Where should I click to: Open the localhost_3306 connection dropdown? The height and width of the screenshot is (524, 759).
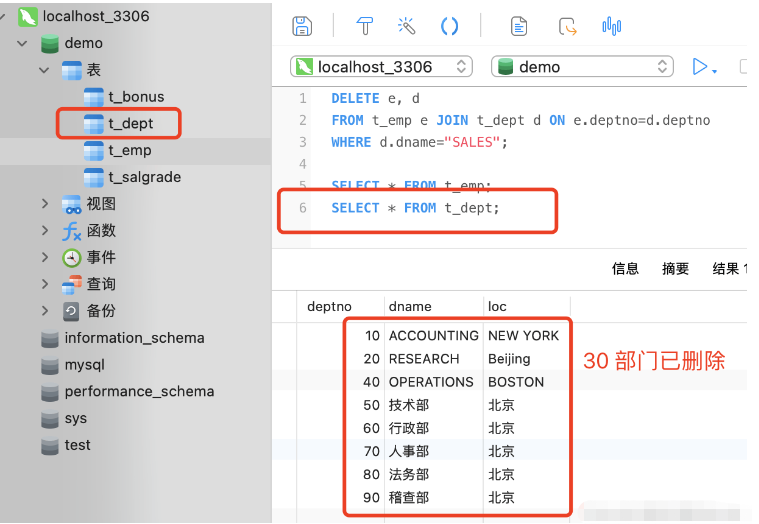point(381,67)
